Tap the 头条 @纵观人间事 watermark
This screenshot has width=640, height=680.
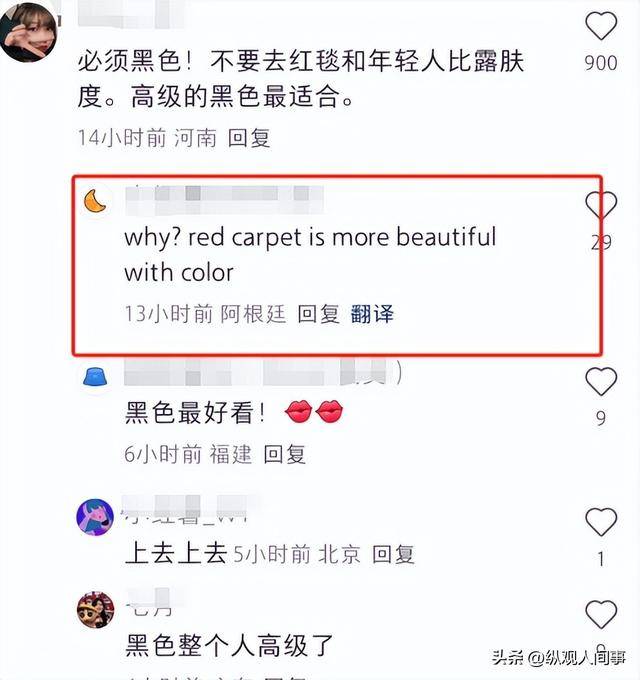pyautogui.click(x=558, y=658)
